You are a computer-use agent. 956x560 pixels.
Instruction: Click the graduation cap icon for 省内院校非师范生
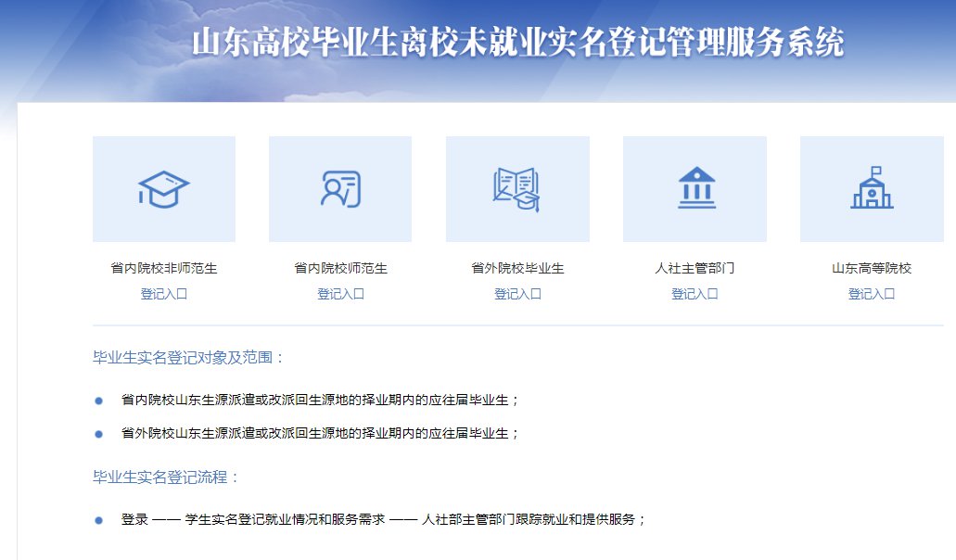[x=164, y=189]
